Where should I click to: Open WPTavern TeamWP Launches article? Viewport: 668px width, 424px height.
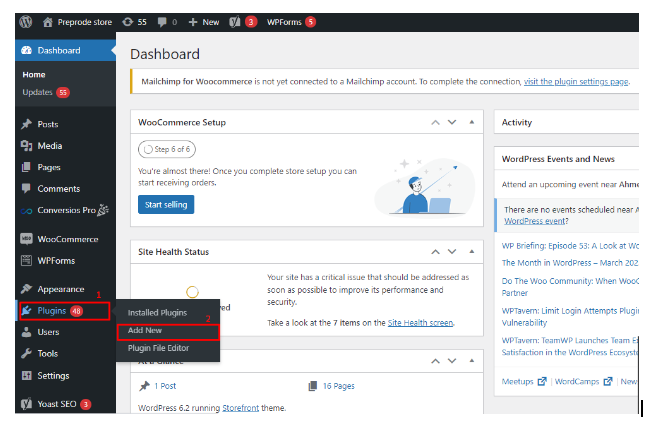tap(570, 346)
